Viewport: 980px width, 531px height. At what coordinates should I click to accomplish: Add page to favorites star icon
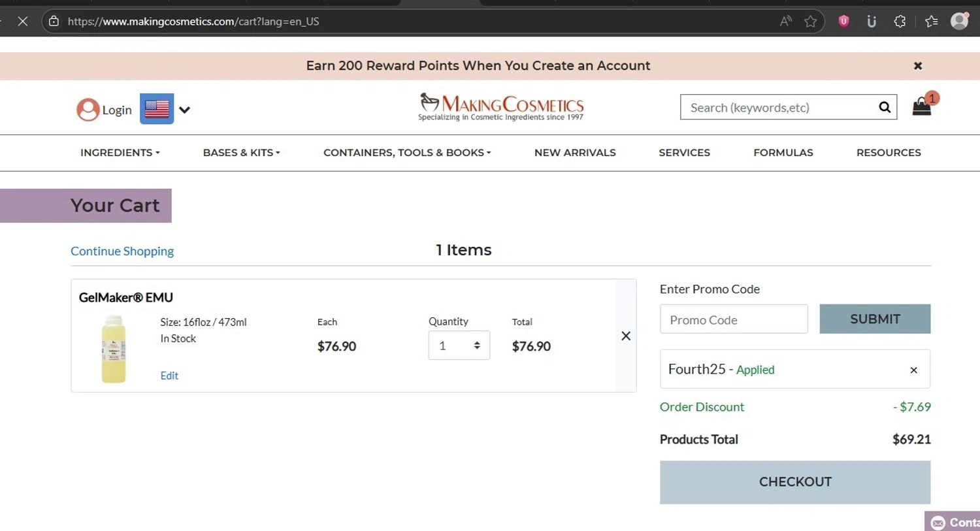click(811, 22)
